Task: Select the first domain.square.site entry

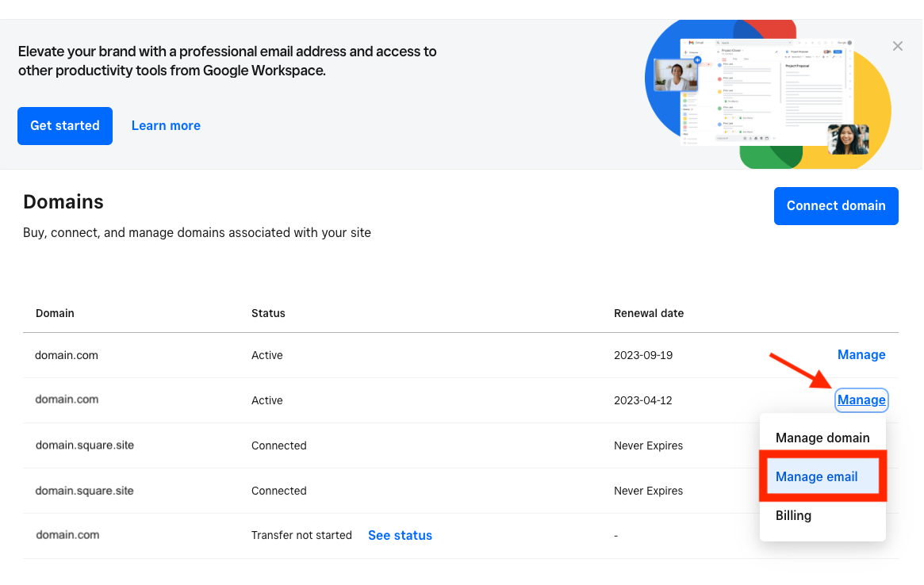Action: 85,445
